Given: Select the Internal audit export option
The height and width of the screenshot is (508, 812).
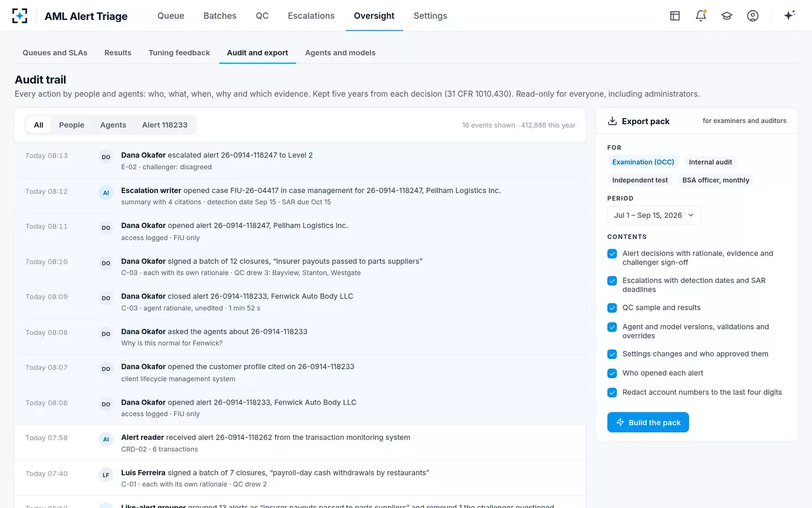Looking at the screenshot, I should pyautogui.click(x=710, y=162).
